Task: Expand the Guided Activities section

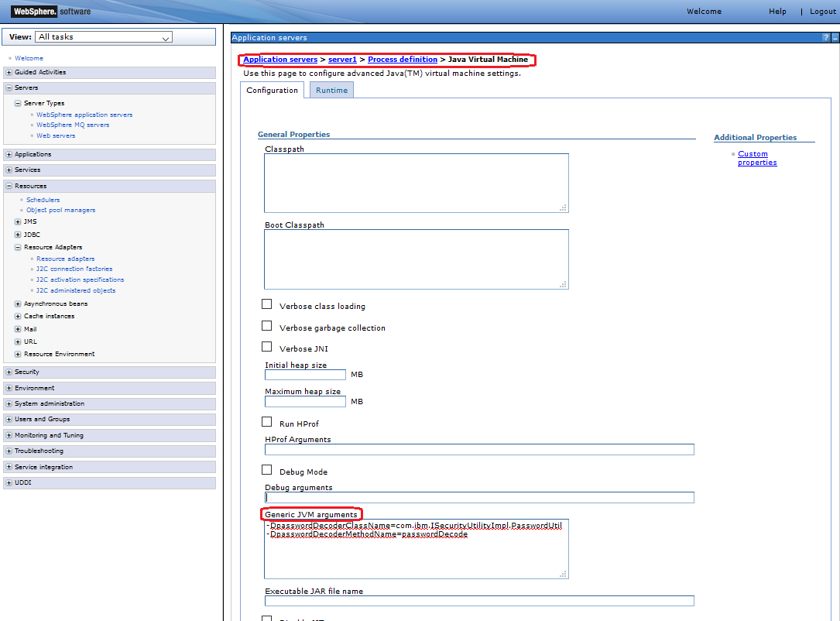Action: (9, 73)
